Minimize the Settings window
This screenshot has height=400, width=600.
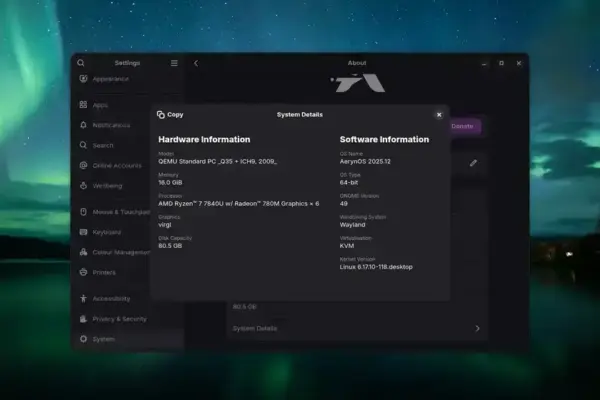click(x=484, y=64)
